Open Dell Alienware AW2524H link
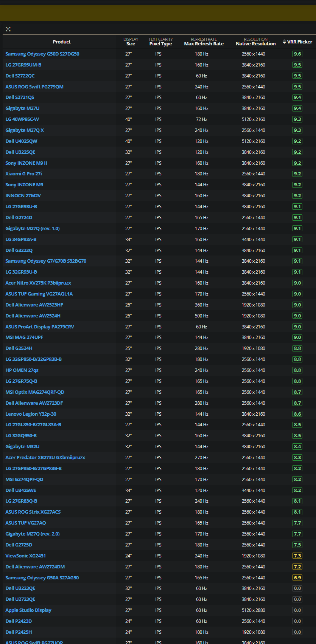This screenshot has height=644, width=316. (x=33, y=316)
